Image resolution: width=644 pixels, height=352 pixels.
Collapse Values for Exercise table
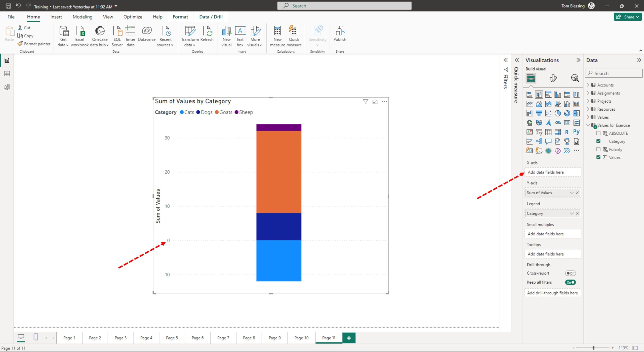(588, 125)
